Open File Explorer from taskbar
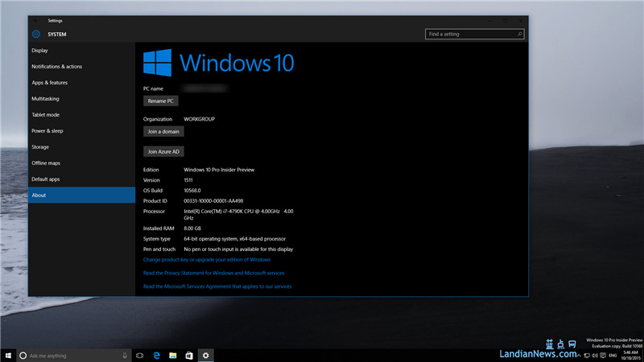644x362 pixels. 173,356
